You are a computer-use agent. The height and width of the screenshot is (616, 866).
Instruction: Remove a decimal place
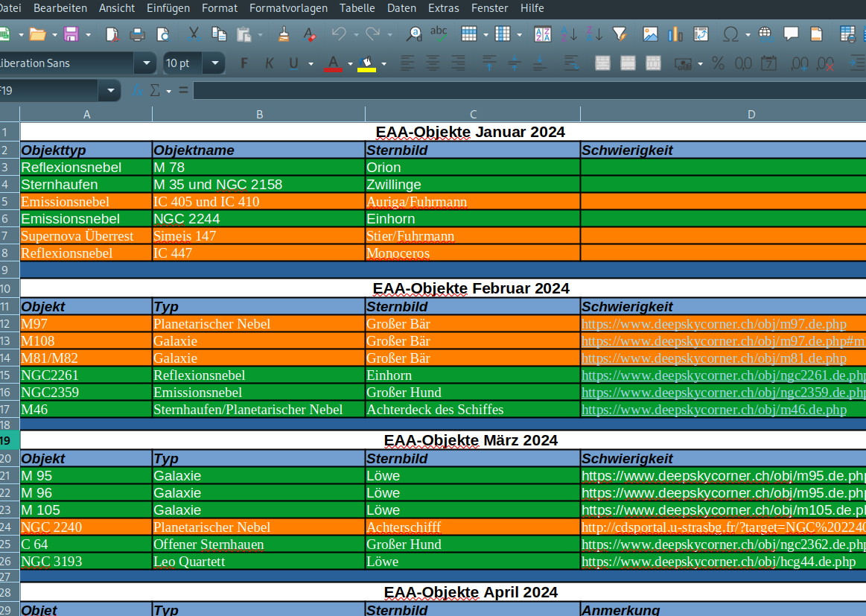[x=825, y=63]
